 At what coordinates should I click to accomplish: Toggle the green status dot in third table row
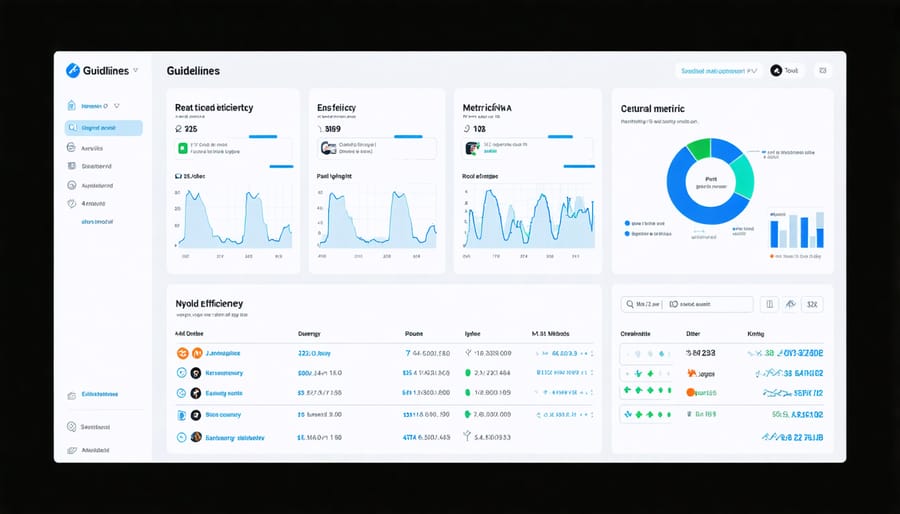click(468, 393)
